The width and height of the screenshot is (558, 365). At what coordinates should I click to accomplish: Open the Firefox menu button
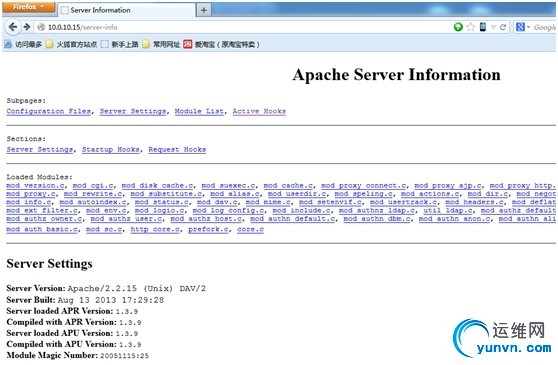pos(29,7)
